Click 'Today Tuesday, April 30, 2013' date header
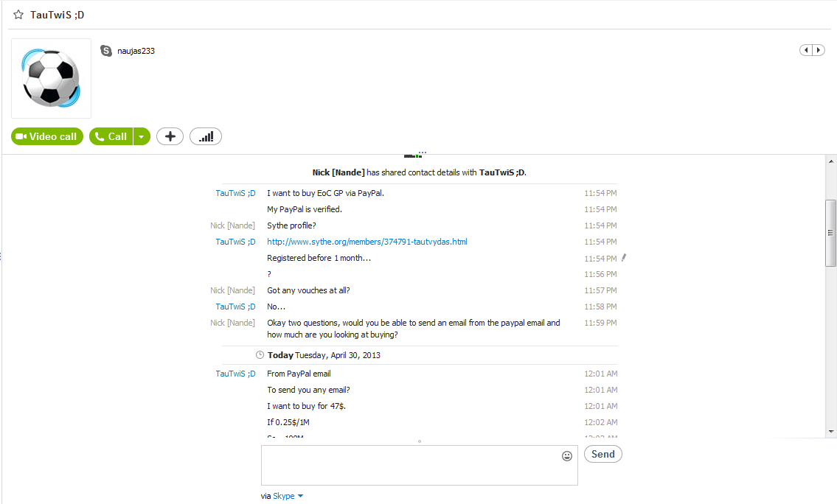This screenshot has height=504, width=837. point(324,355)
